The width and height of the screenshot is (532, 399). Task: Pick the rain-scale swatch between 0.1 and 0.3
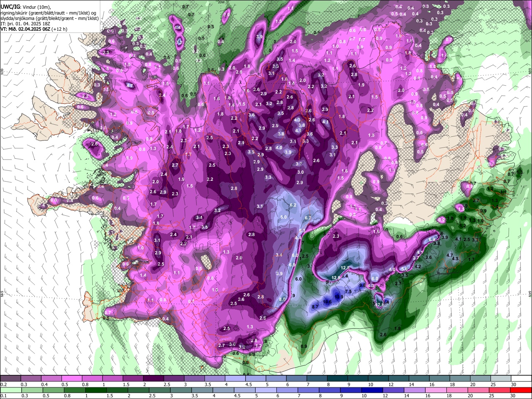tap(11, 390)
